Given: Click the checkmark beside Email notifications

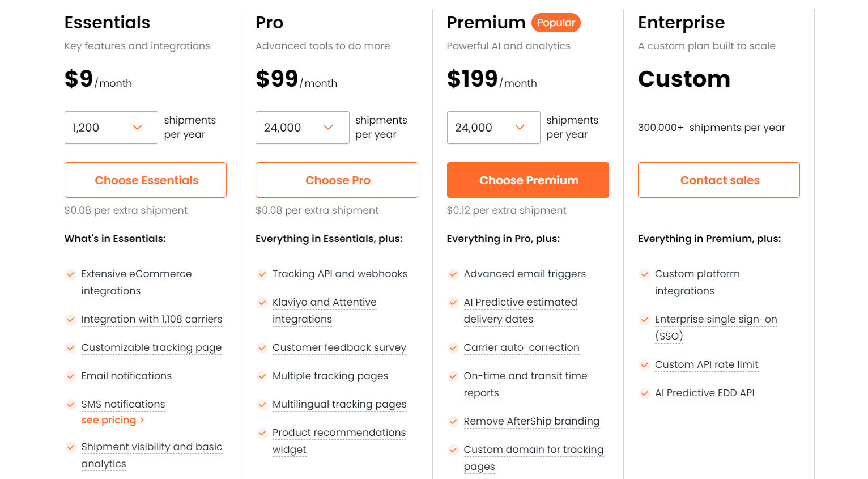Looking at the screenshot, I should coord(71,376).
